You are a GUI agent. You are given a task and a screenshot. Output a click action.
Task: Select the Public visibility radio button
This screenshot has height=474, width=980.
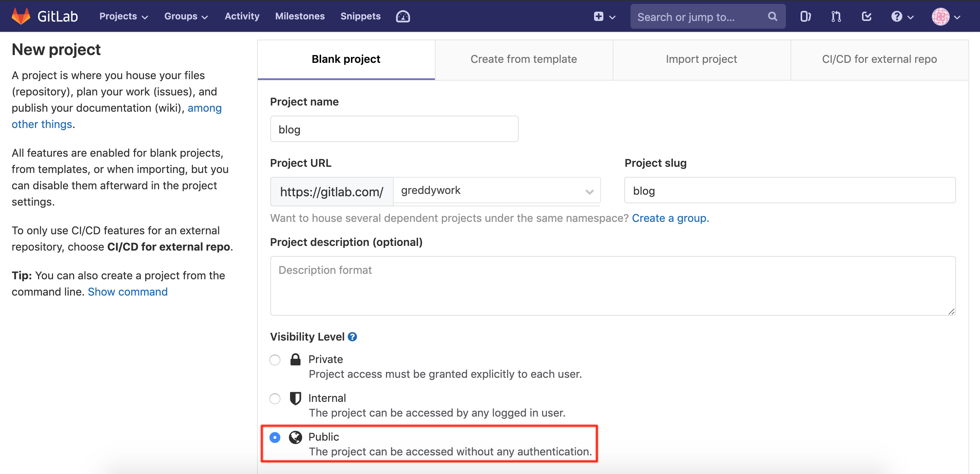click(x=275, y=438)
